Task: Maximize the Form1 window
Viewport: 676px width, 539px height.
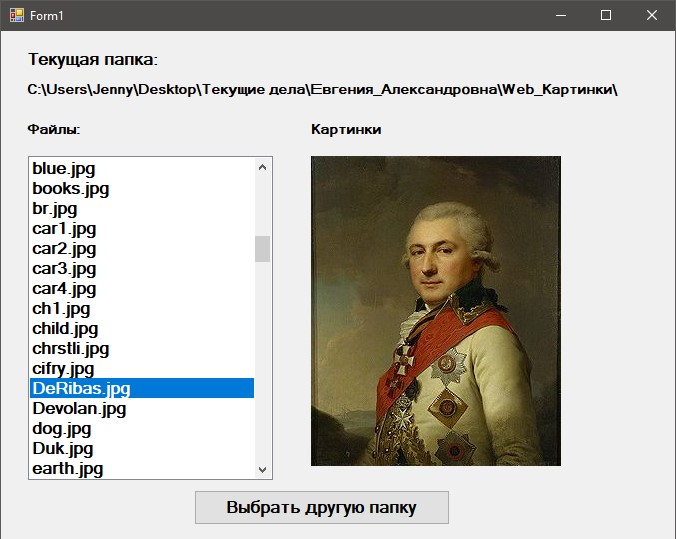Action: pyautogui.click(x=605, y=15)
